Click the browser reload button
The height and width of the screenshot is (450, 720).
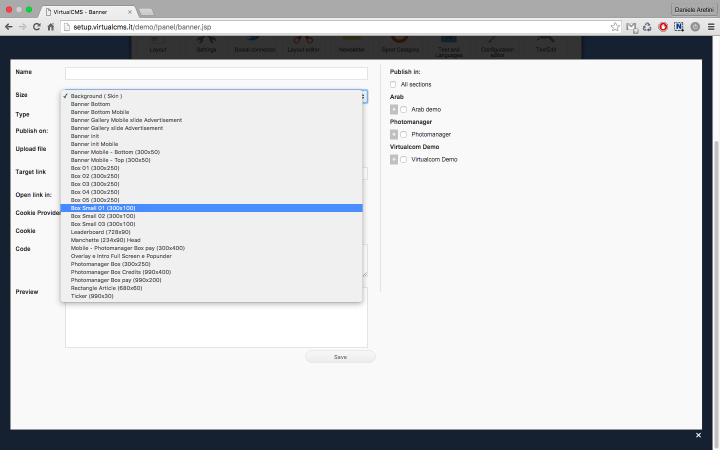click(36, 27)
